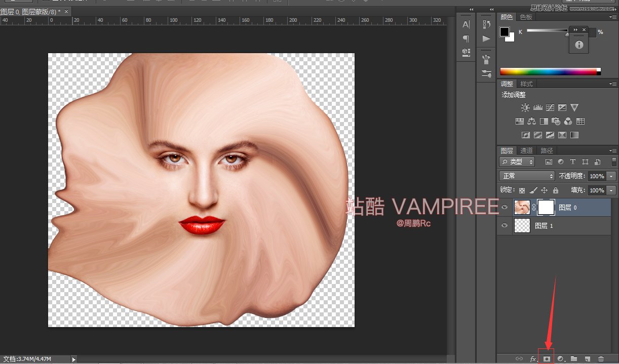The image size is (619, 364).
Task: Open the 填充 fill dropdown arrow
Action: (x=611, y=190)
